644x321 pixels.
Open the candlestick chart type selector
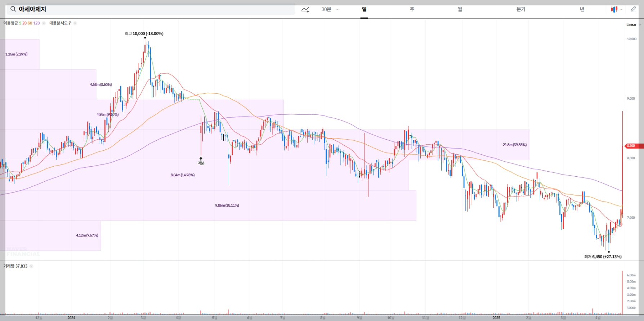pyautogui.click(x=614, y=9)
